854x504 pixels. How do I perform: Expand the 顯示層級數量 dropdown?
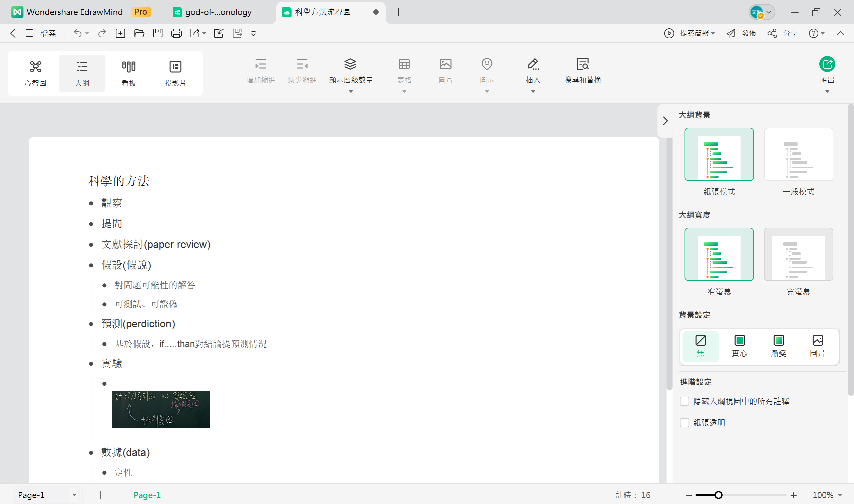tap(351, 92)
